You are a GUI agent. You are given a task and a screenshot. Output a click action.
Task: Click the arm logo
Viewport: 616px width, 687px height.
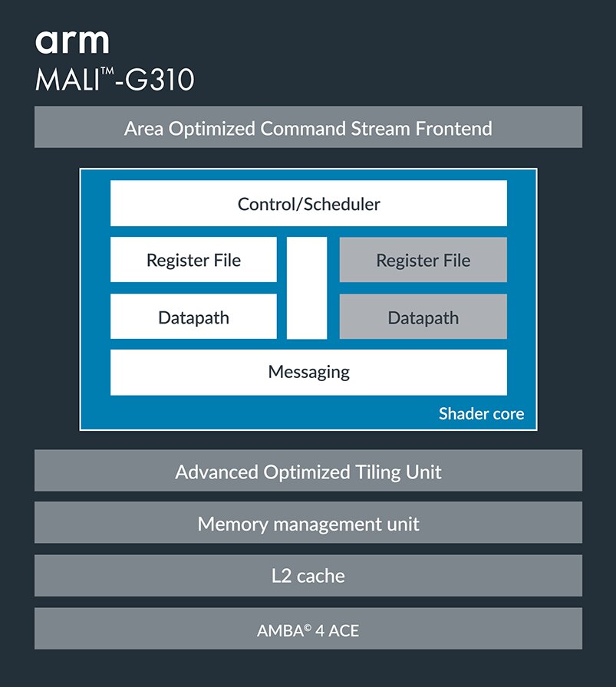pos(72,42)
